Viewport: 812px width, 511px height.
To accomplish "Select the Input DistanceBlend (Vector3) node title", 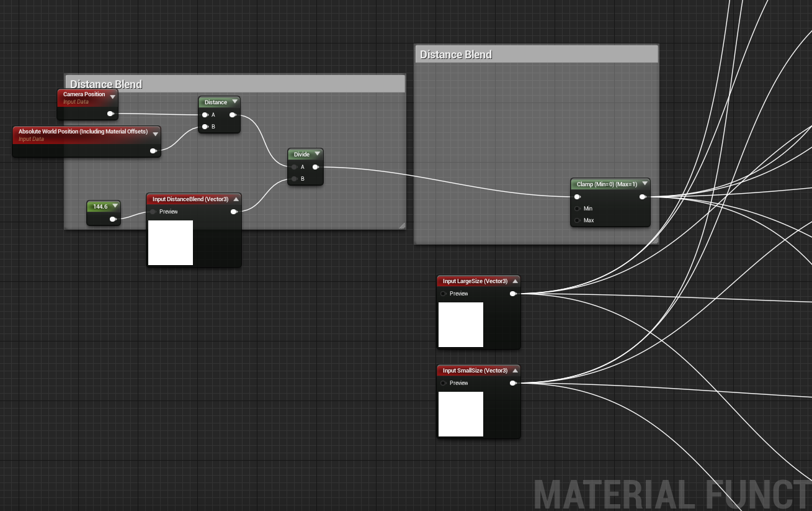I will 190,199.
